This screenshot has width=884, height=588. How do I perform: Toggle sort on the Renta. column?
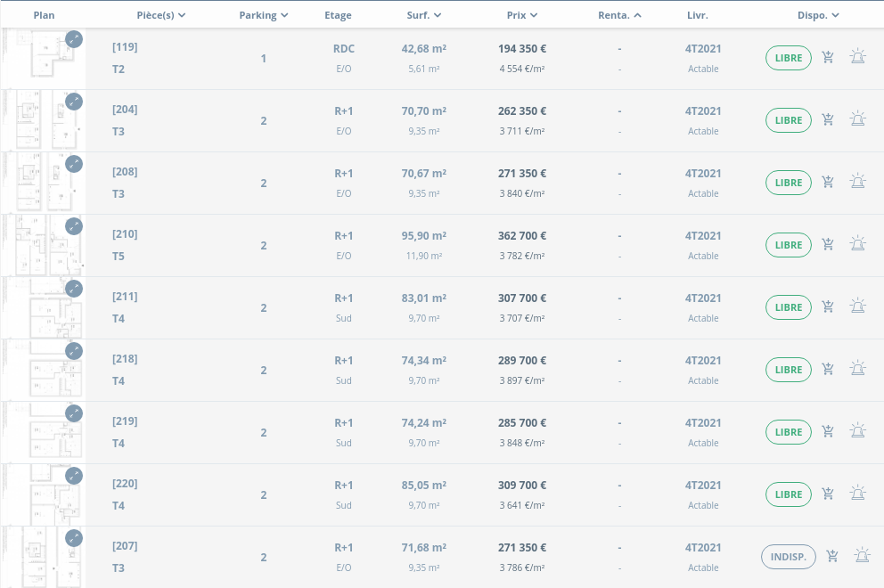click(619, 15)
